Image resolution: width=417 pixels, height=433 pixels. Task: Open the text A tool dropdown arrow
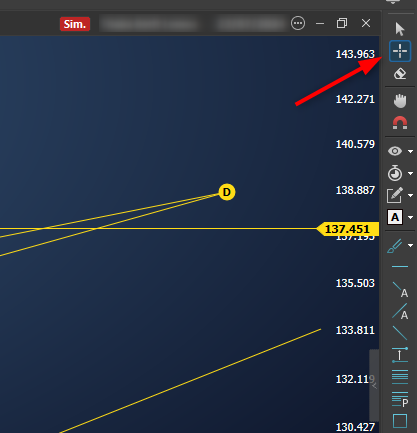tap(411, 217)
